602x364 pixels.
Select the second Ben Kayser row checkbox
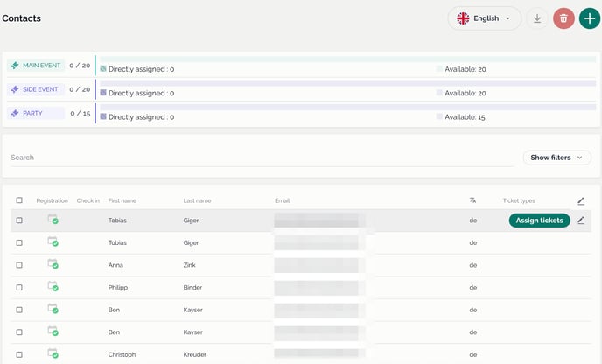(x=19, y=332)
